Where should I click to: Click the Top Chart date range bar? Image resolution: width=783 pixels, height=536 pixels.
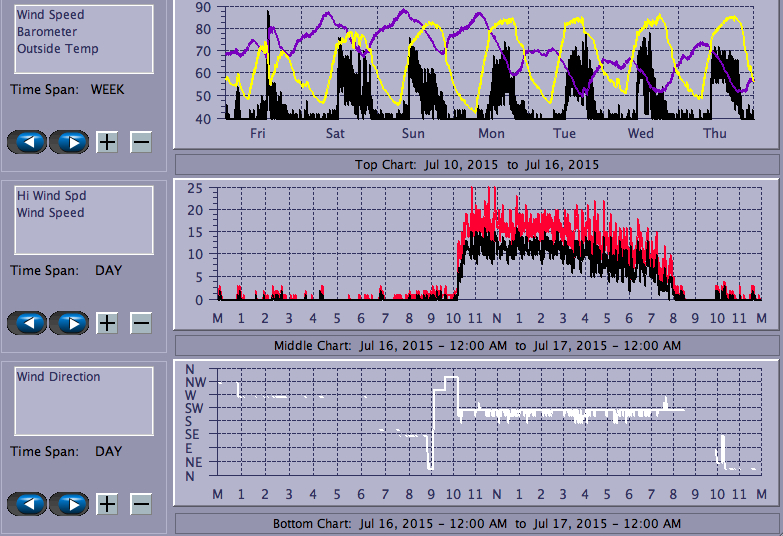[477, 164]
